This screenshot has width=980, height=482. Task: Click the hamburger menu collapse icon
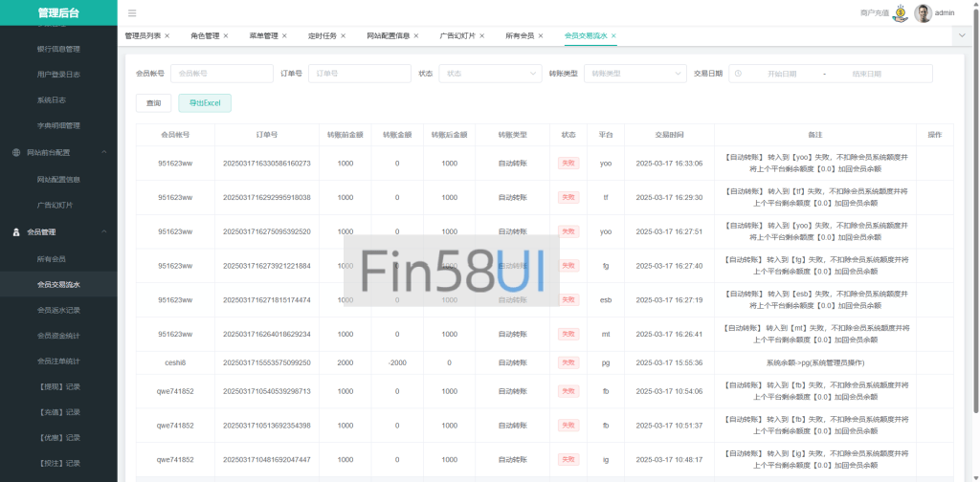click(132, 13)
